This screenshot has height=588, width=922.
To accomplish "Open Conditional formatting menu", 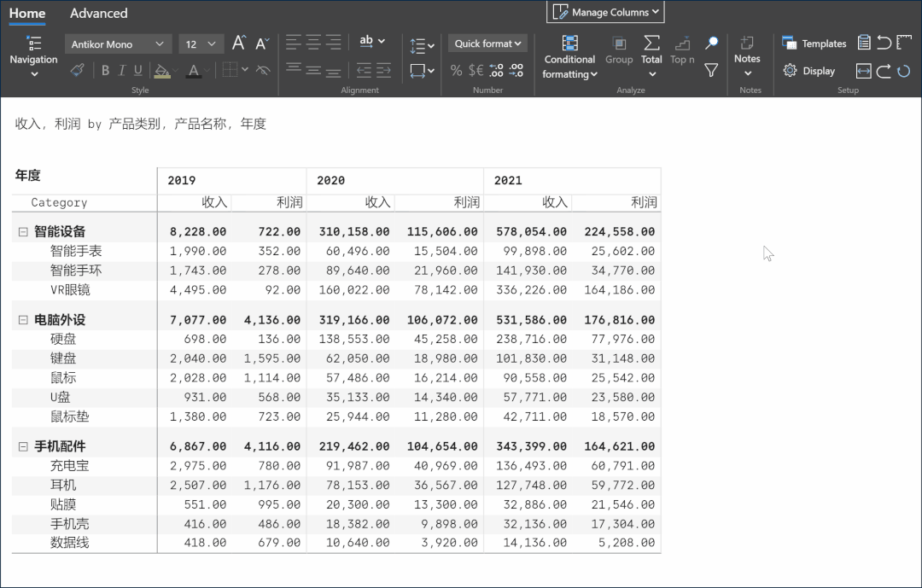I will (569, 57).
